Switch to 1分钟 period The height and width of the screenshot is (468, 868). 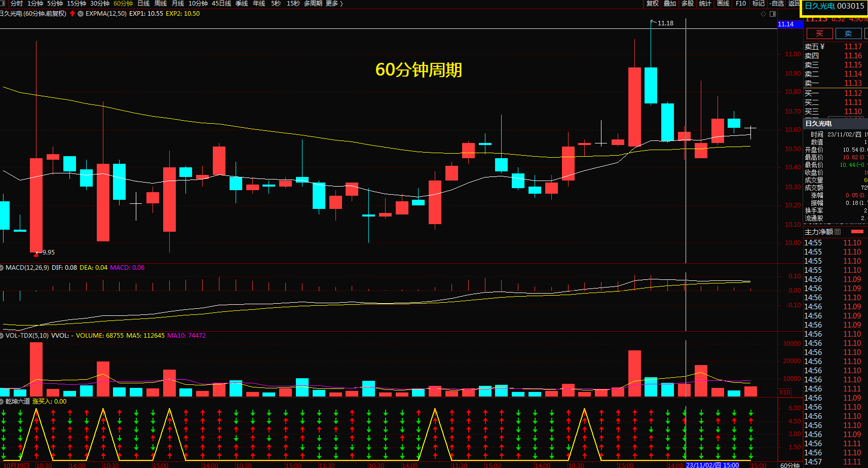[35, 4]
